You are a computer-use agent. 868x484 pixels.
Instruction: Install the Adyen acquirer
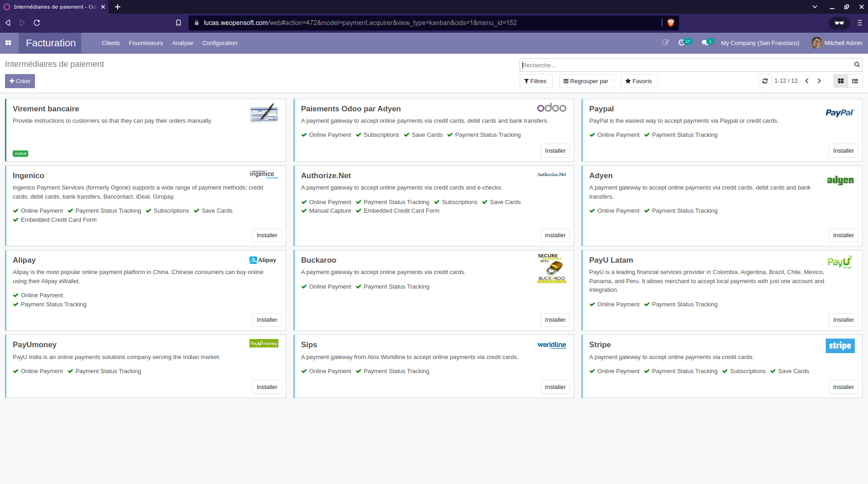point(843,235)
